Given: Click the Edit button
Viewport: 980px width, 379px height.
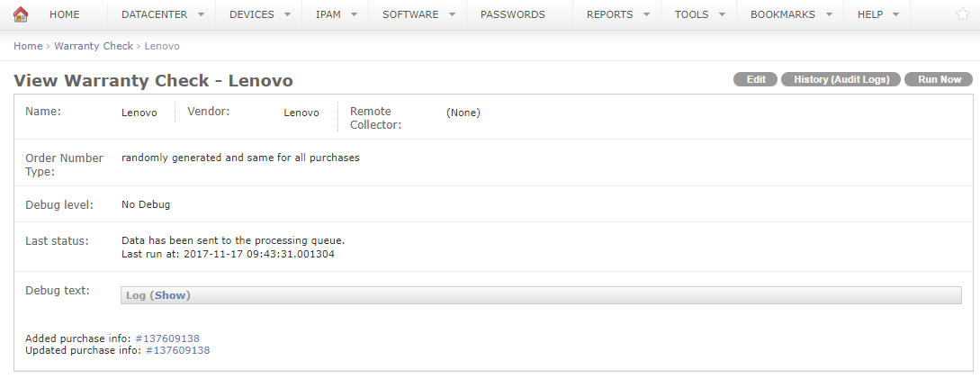Looking at the screenshot, I should pyautogui.click(x=756, y=79).
